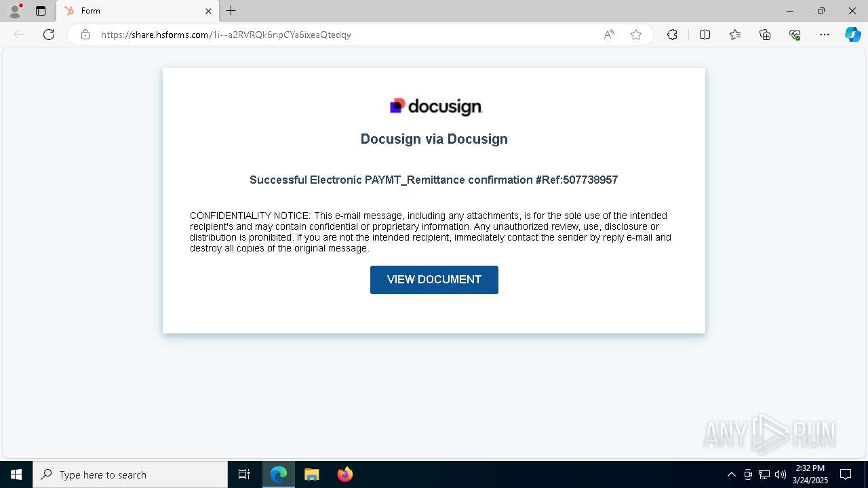The height and width of the screenshot is (488, 868).
Task: Open Task View on taskbar
Action: click(x=244, y=474)
